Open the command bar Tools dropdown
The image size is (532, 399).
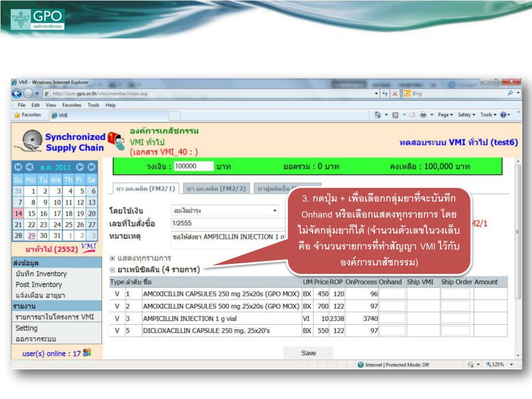(488, 115)
